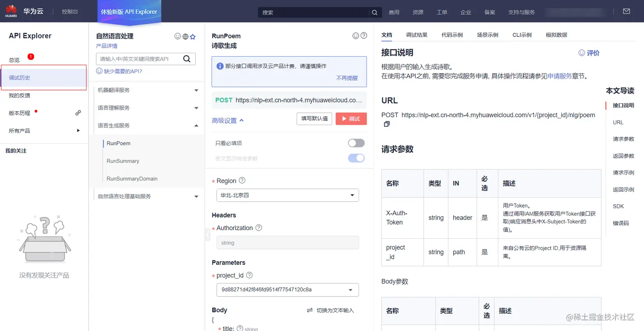
Task: Click the 控制台 link
Action: (70, 11)
